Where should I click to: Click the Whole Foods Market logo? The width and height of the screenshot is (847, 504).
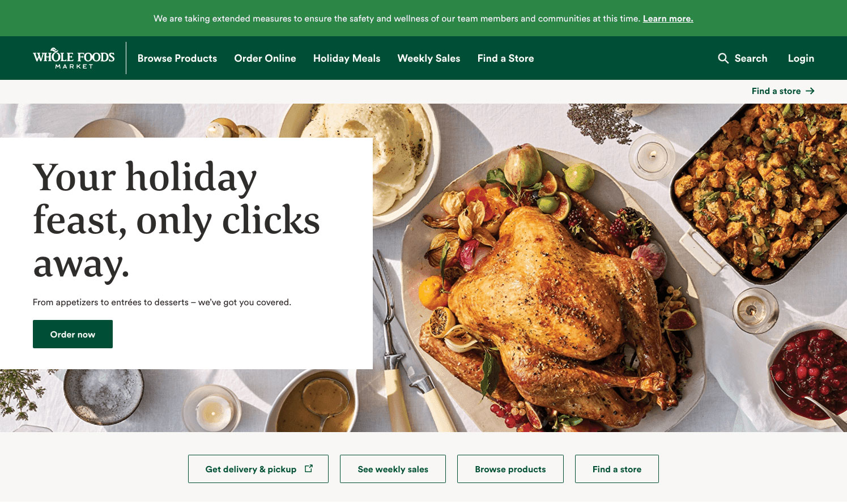click(74, 58)
